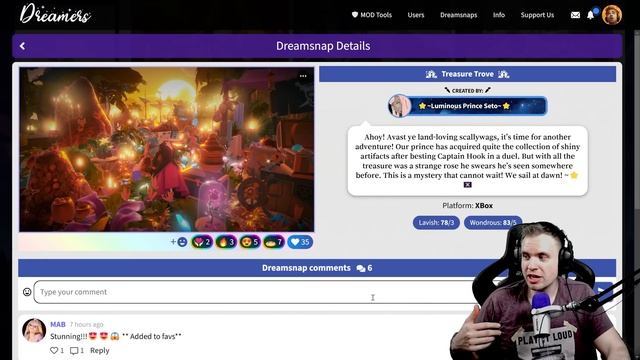The height and width of the screenshot is (360, 640).
Task: Click the Dreamsnap Details heading
Action: 323,46
